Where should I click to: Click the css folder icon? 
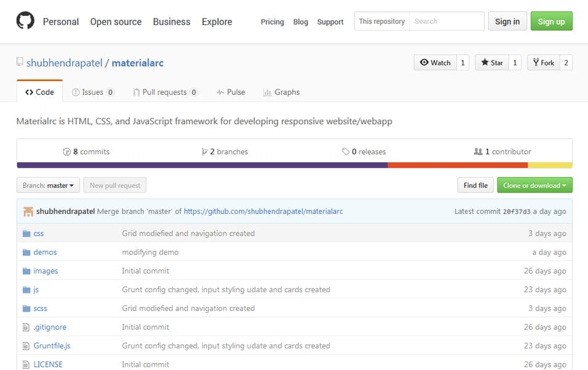[27, 233]
